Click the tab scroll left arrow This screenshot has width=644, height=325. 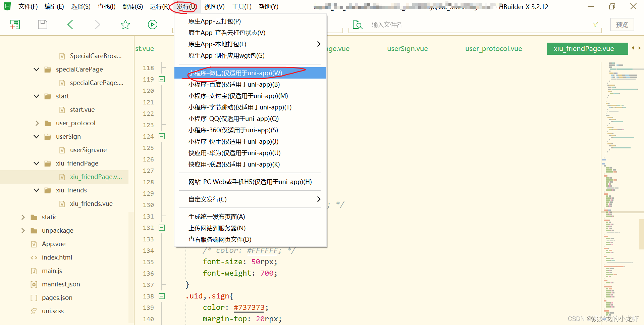[633, 48]
